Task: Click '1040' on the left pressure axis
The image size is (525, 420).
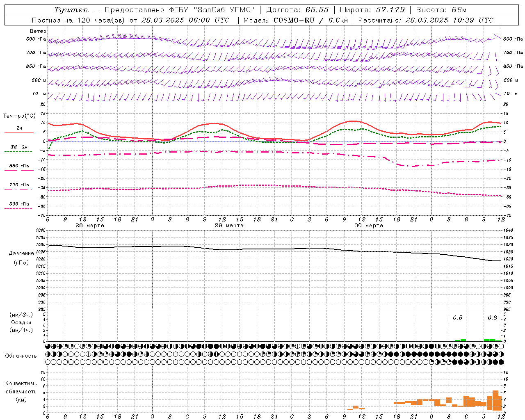Action: [x=41, y=231]
